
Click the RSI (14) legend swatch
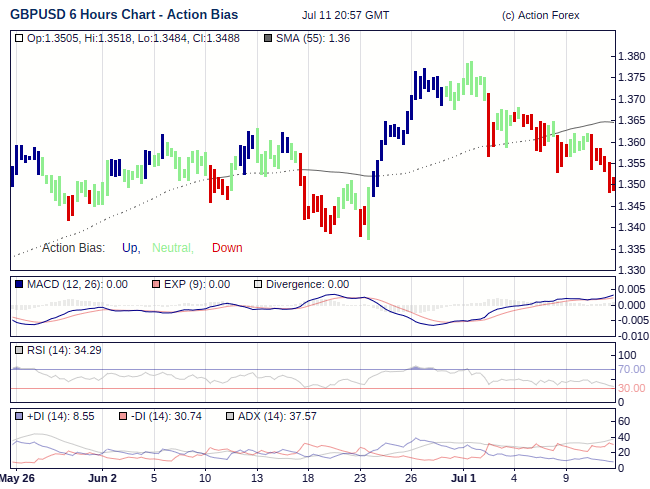click(20, 350)
